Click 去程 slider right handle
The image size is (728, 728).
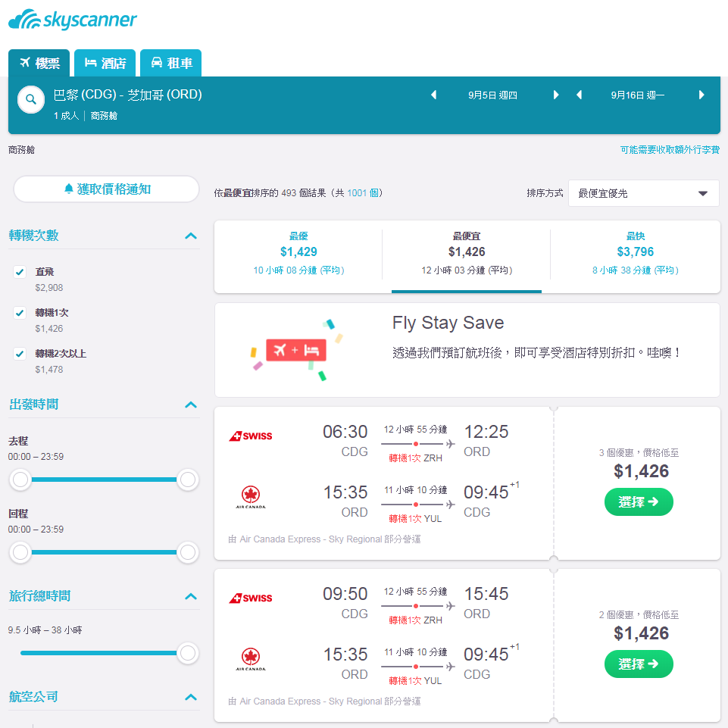188,480
